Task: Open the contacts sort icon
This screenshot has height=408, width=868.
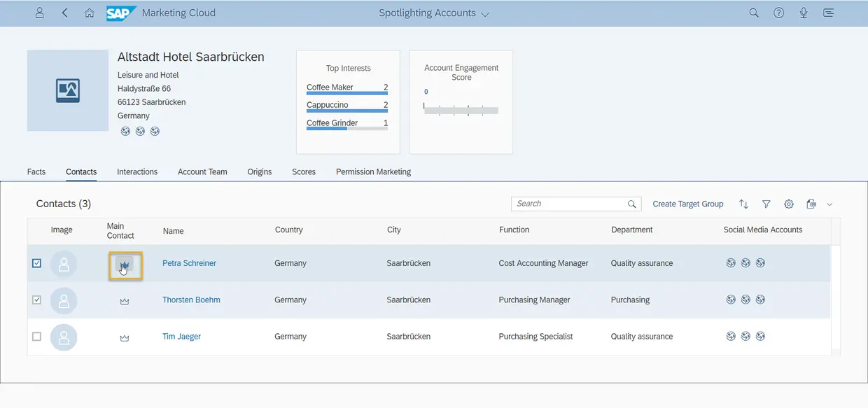Action: (743, 204)
